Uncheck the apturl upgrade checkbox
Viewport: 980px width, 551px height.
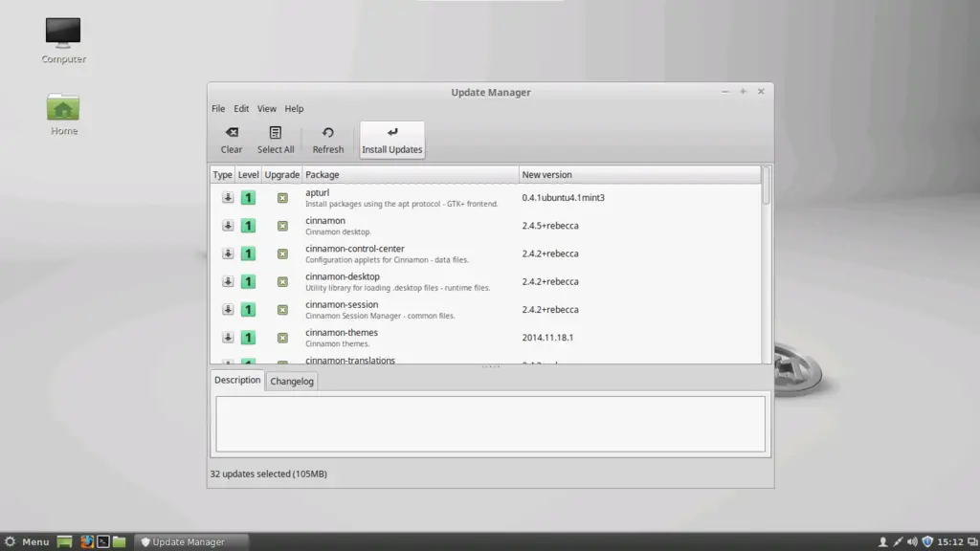282,198
